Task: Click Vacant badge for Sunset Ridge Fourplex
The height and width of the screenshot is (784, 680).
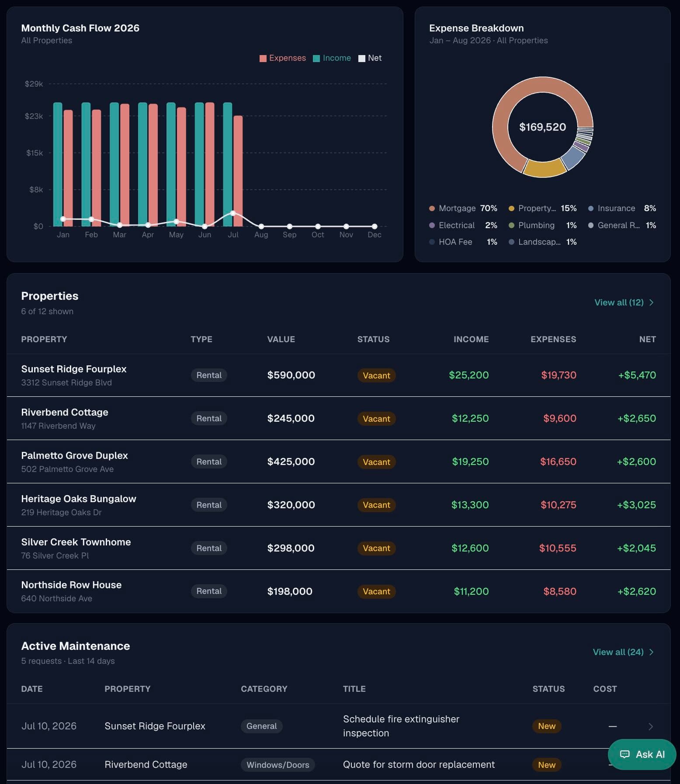Action: point(376,375)
